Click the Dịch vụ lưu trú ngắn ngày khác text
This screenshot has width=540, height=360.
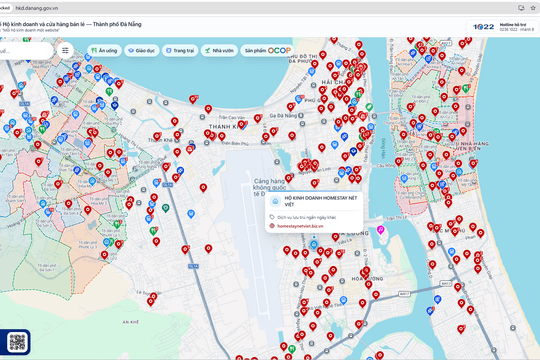click(x=307, y=217)
